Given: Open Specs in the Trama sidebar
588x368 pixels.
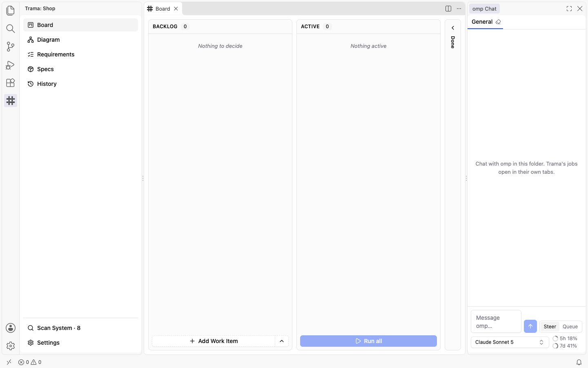Looking at the screenshot, I should [80, 69].
